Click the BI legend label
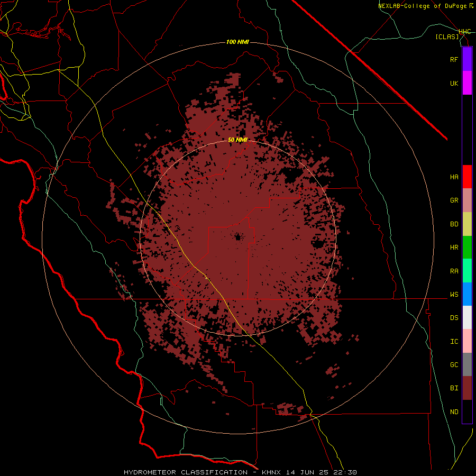The height and width of the screenshot is (476, 476). pyautogui.click(x=454, y=388)
